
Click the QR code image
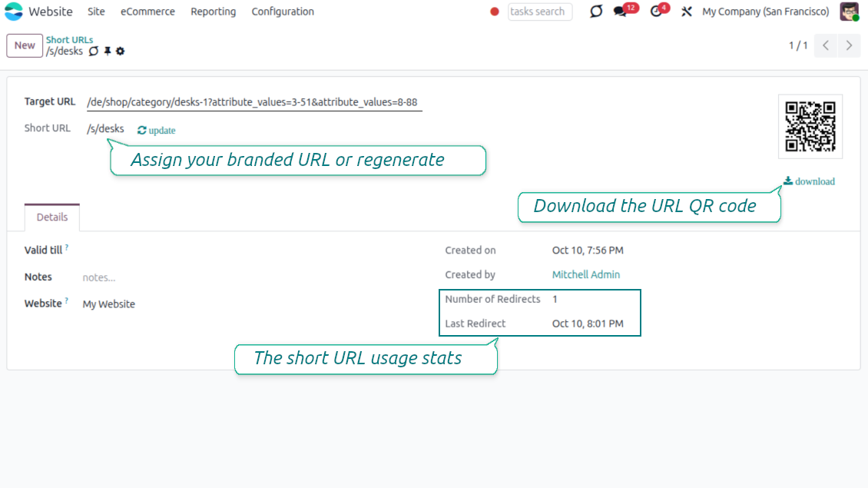point(810,126)
